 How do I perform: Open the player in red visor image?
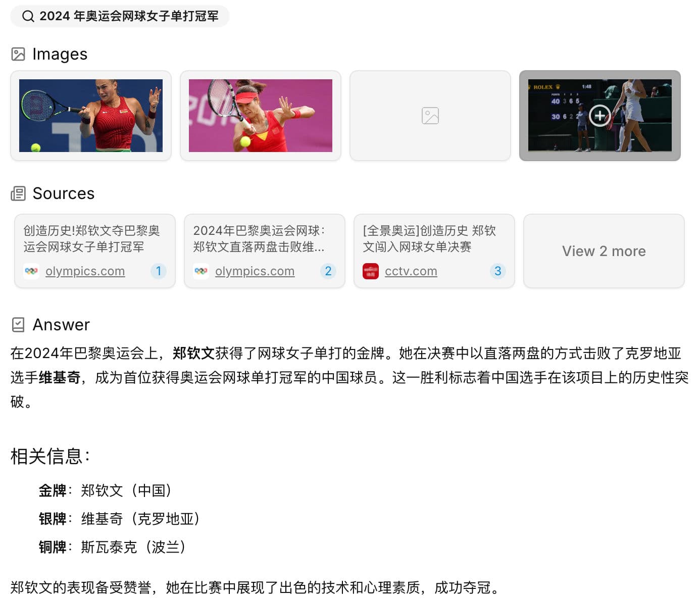261,116
